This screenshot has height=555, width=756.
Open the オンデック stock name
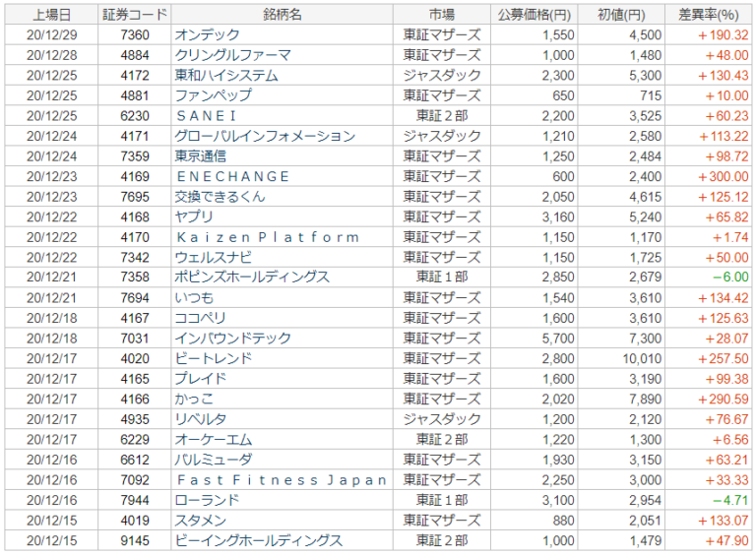click(207, 34)
